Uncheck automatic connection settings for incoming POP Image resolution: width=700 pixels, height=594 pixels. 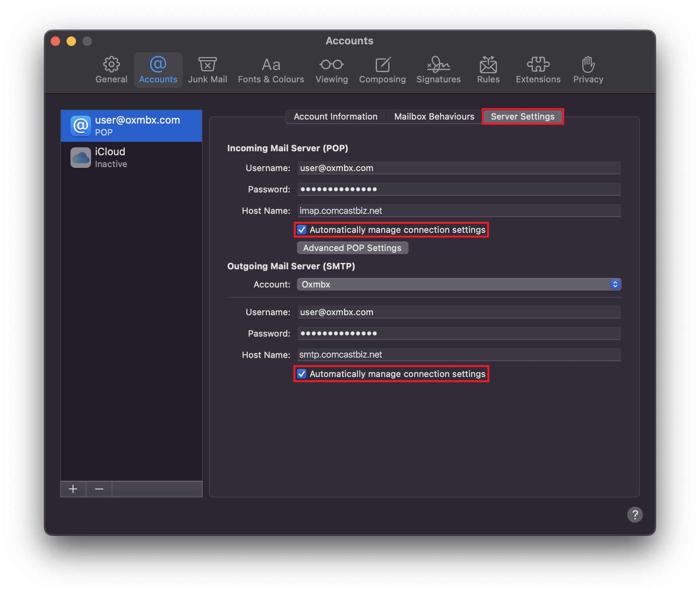[x=302, y=230]
